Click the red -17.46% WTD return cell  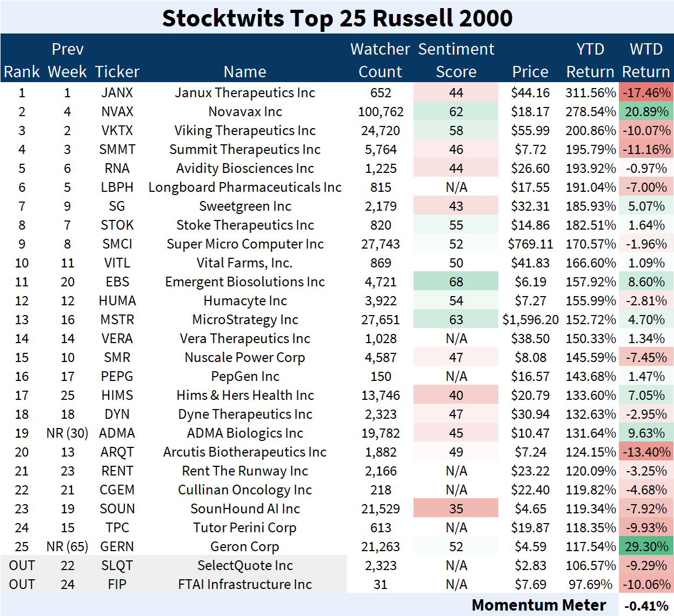click(x=646, y=93)
